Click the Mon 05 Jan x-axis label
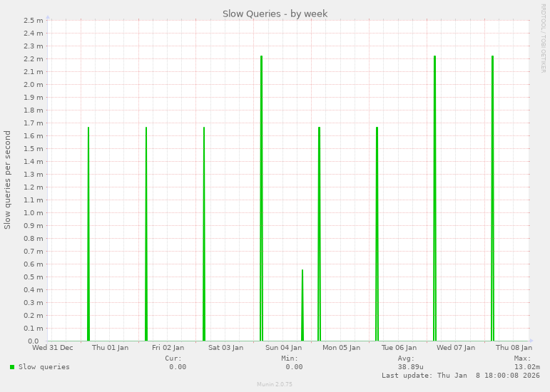550x392 pixels. pyautogui.click(x=341, y=348)
